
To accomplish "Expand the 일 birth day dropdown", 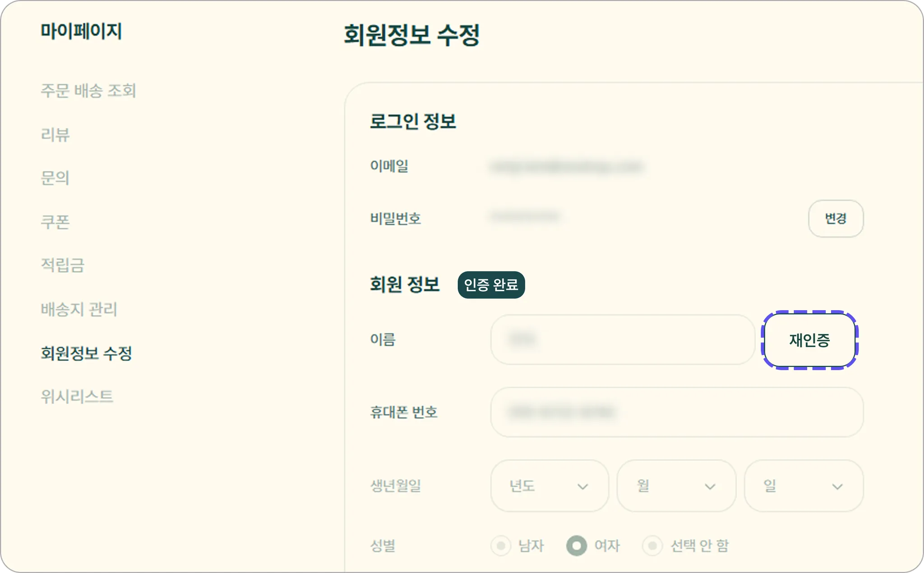I will pos(804,486).
